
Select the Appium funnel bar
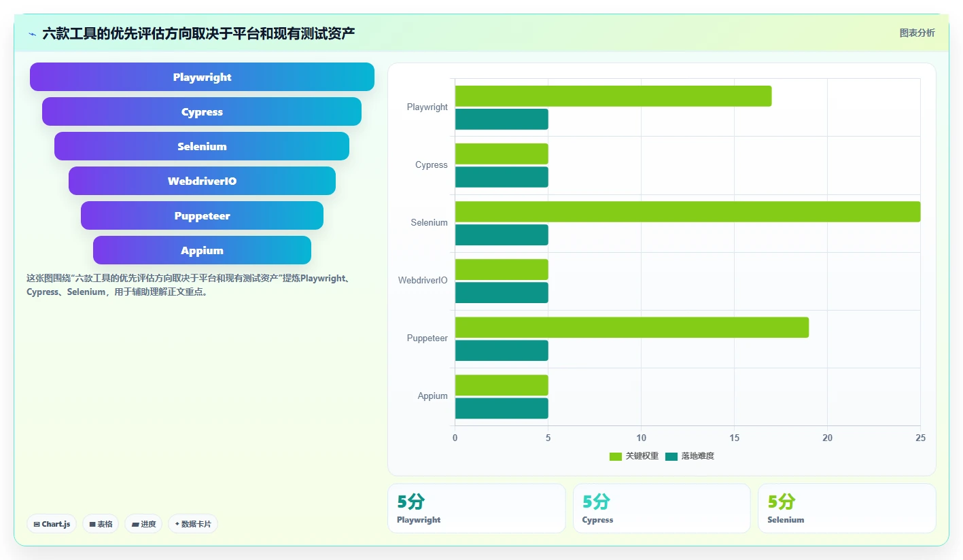click(x=202, y=250)
